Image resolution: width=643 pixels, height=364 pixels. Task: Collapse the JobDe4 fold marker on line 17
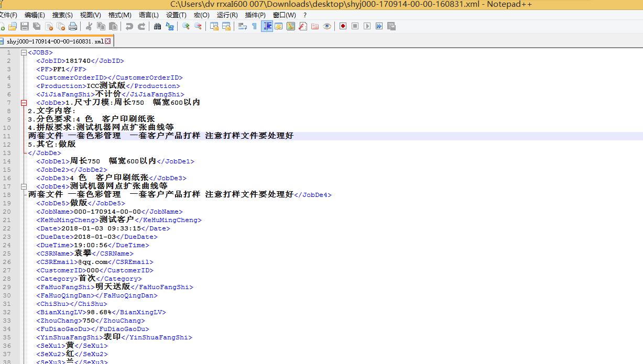(24, 186)
